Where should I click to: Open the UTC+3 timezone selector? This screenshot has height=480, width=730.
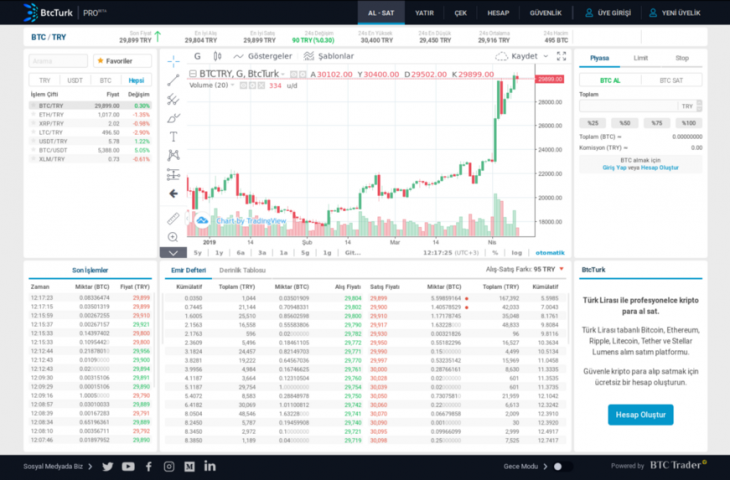click(466, 253)
